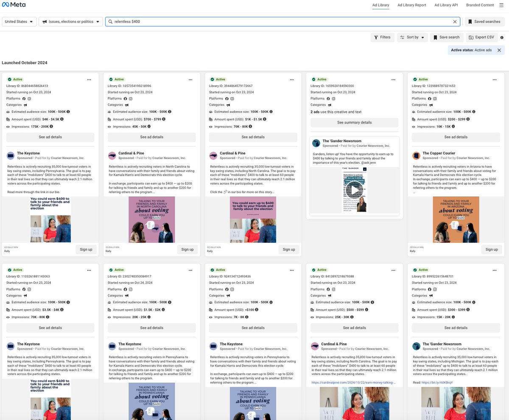
Task: Expand the Sort by dropdown
Action: (412, 37)
